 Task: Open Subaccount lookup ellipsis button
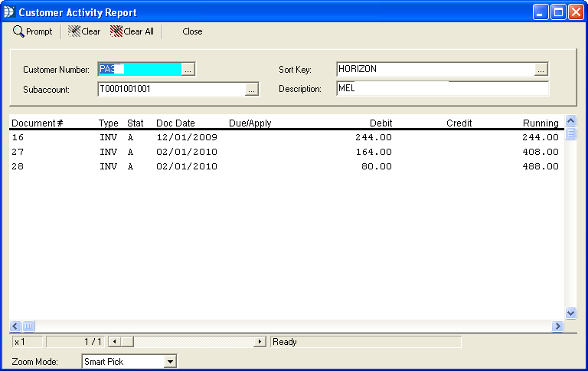pyautogui.click(x=252, y=90)
